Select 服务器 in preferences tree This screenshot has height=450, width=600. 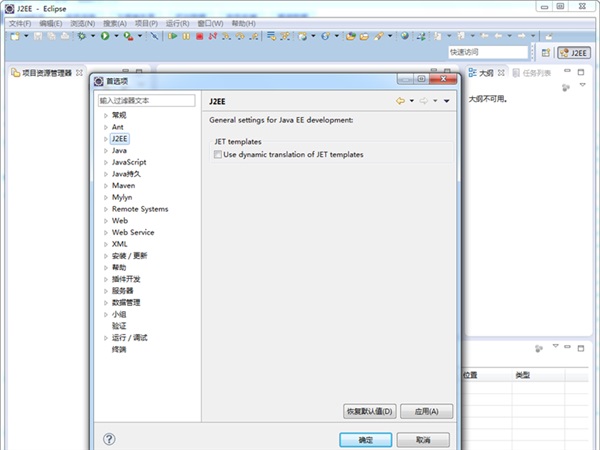122,291
